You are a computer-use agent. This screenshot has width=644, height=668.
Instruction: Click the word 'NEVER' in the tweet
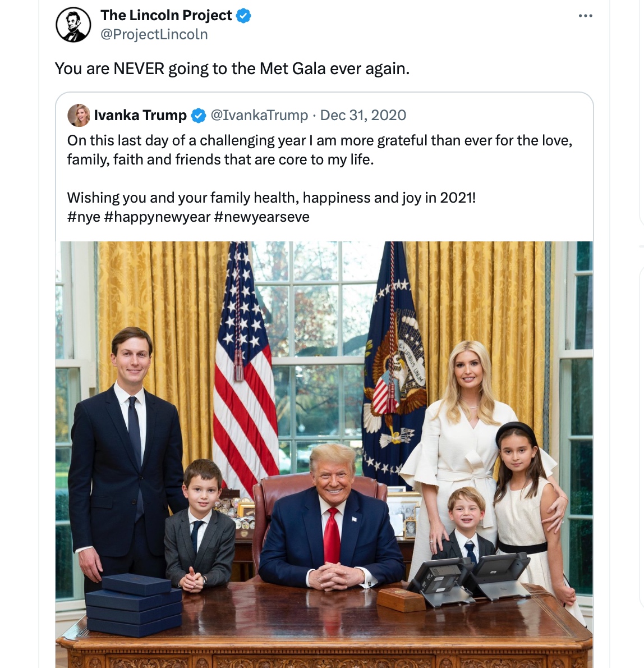(x=139, y=68)
